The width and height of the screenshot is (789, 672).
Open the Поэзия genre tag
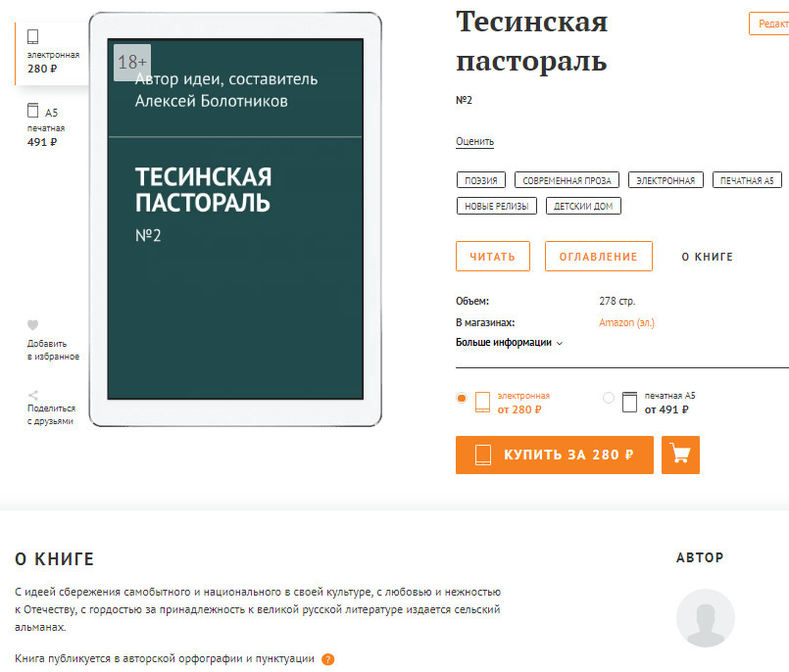(x=481, y=180)
